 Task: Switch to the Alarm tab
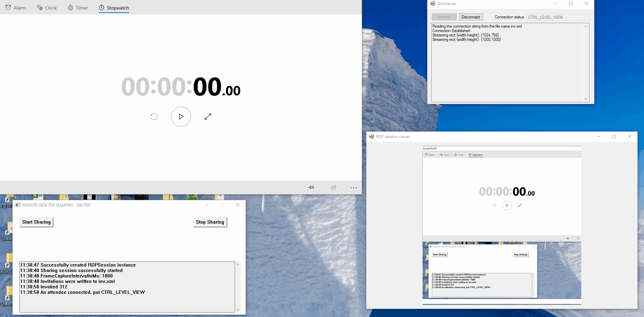[x=16, y=7]
